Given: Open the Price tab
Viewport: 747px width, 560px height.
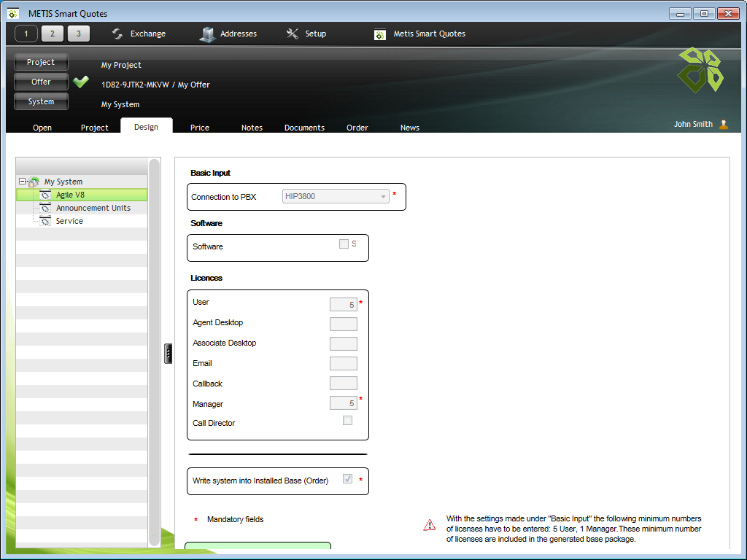Looking at the screenshot, I should [x=200, y=128].
